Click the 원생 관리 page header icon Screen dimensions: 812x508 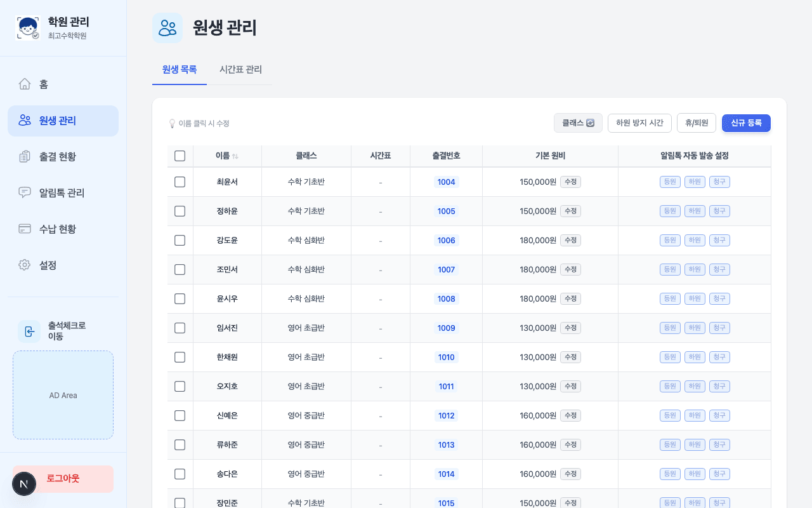[167, 28]
